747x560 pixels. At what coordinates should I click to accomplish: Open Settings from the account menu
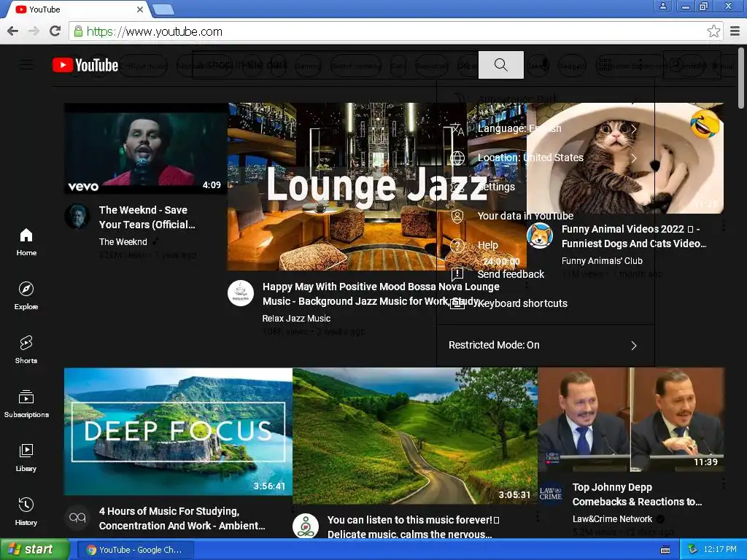[546, 187]
